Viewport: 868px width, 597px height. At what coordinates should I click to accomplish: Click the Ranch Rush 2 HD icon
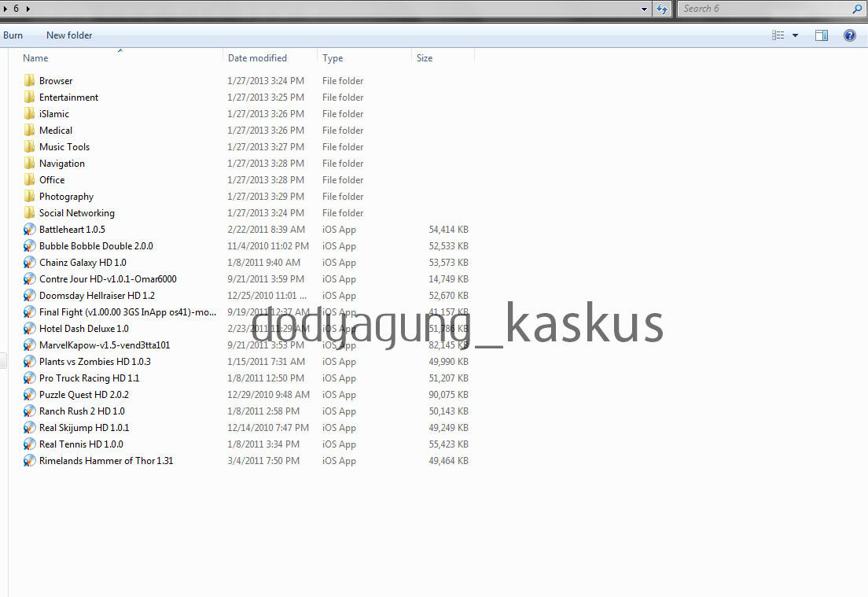(x=29, y=411)
